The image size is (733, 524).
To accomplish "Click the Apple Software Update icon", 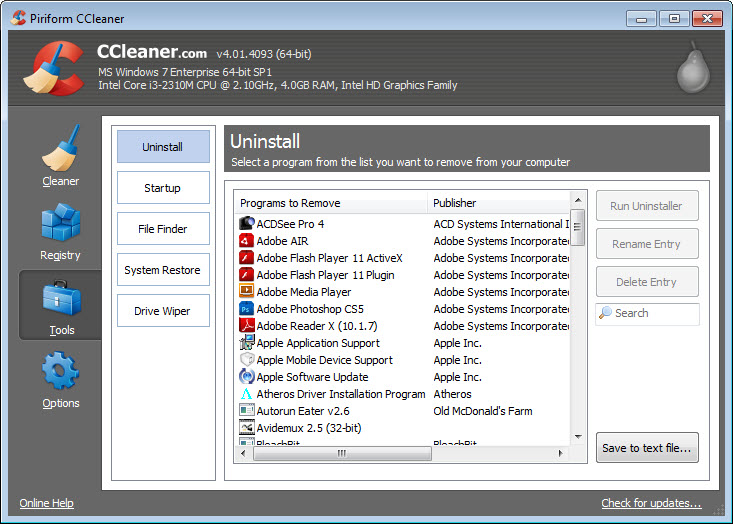I will click(246, 377).
